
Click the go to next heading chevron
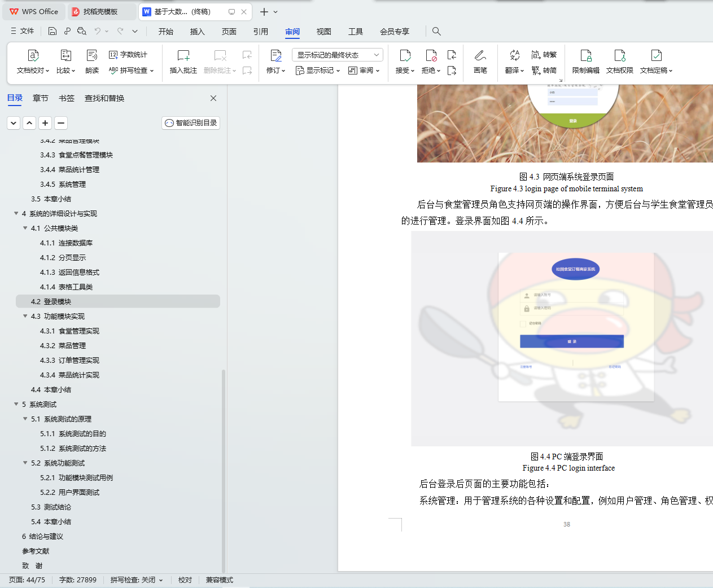(x=14, y=122)
